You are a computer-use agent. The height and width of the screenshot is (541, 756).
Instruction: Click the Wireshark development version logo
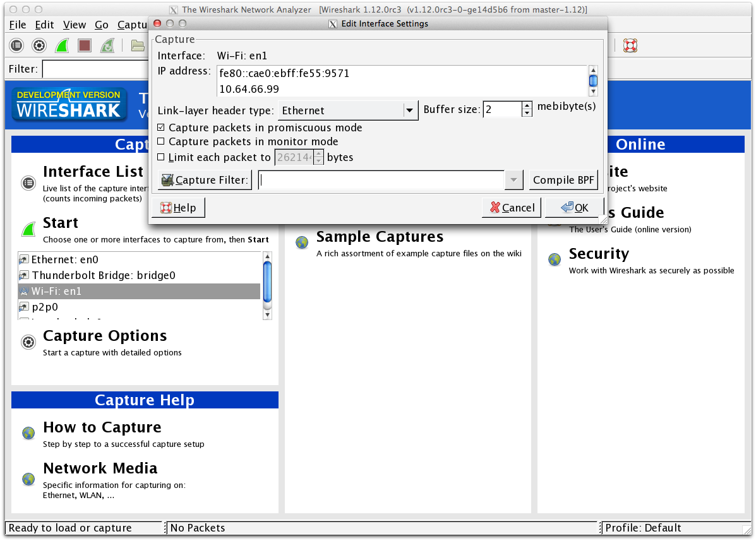pyautogui.click(x=70, y=105)
